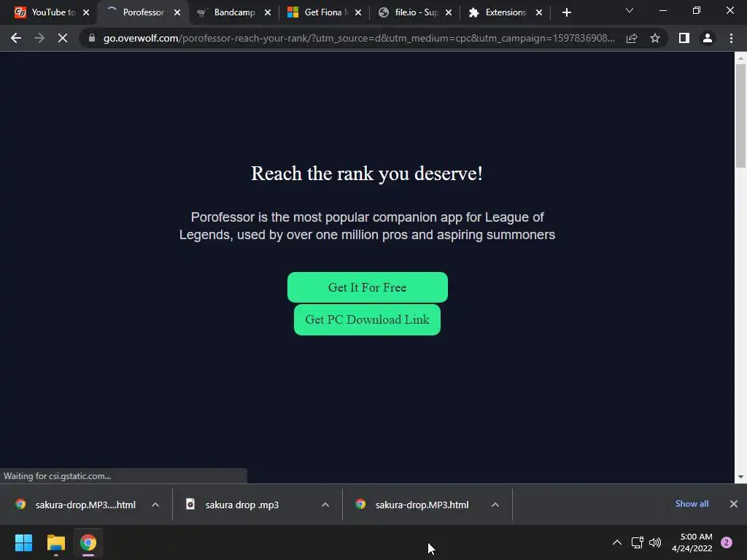Go back to the previous page
Viewport: 747px width, 560px height.
[16, 38]
